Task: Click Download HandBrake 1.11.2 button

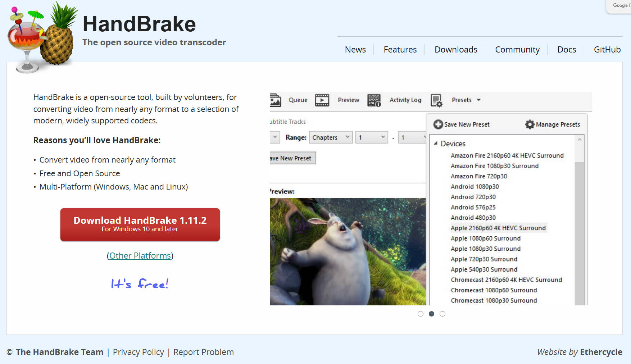Action: click(x=140, y=224)
